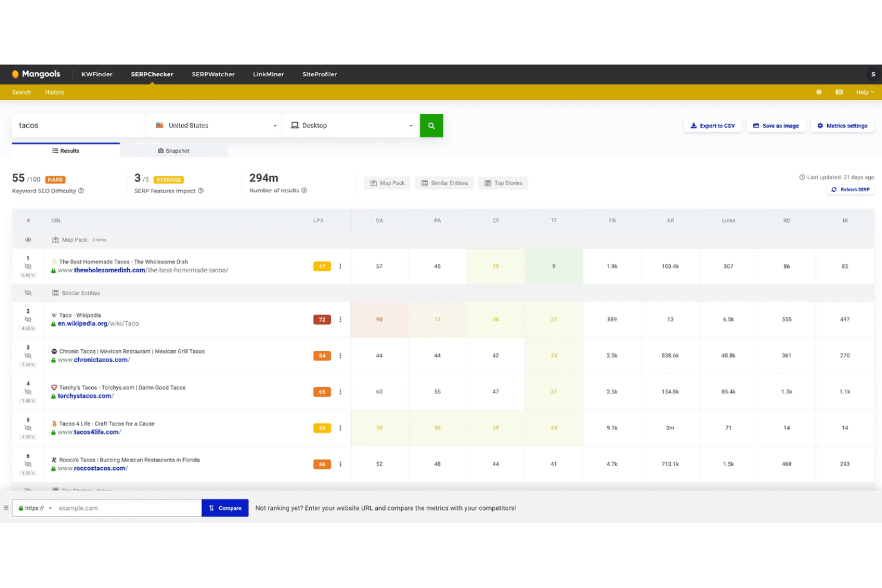Click the Map Pack row icon
The height and width of the screenshot is (588, 882).
(x=55, y=240)
